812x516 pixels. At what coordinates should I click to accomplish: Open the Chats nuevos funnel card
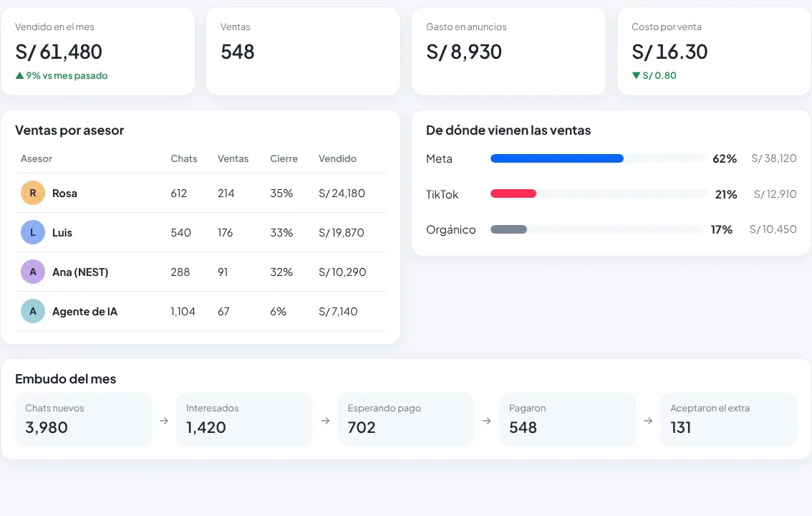[83, 419]
